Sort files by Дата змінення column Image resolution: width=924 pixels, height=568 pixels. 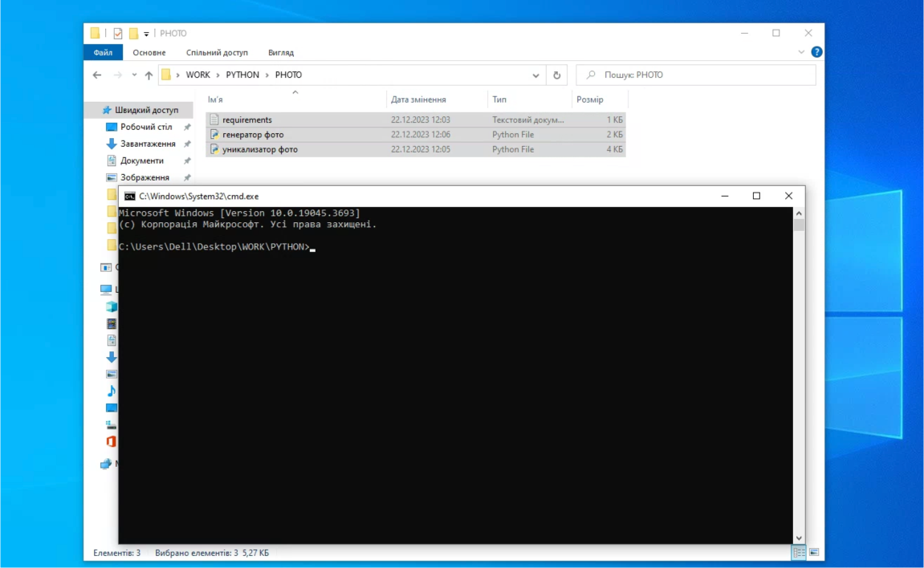pyautogui.click(x=418, y=99)
